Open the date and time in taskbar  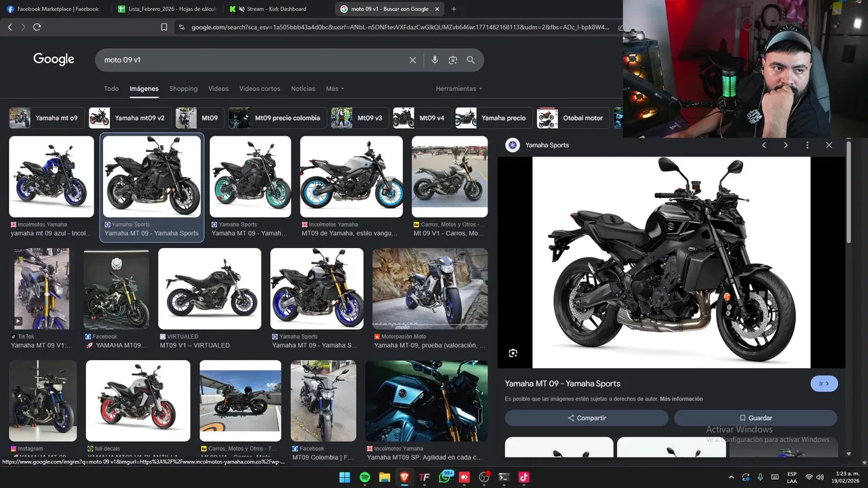point(847,477)
